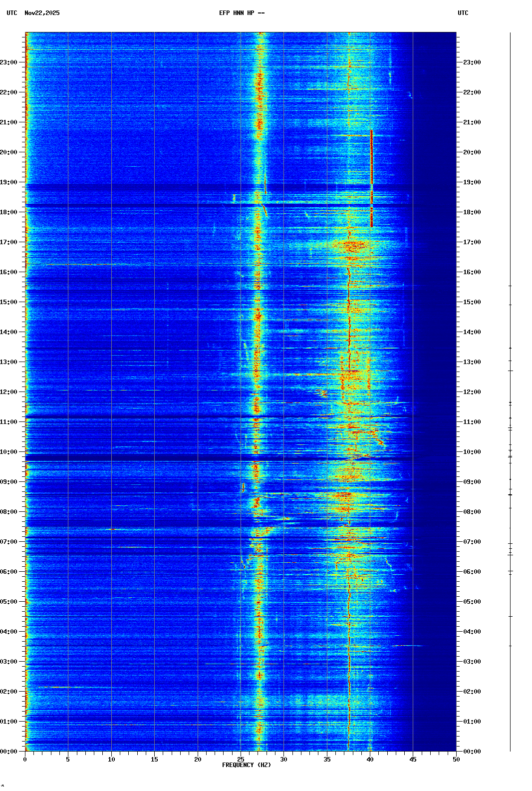Click the UTC label at top right
Image resolution: width=532 pixels, height=791 pixels.
[463, 13]
